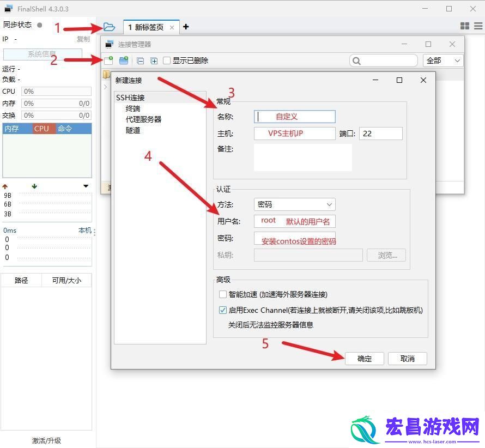Expand all entries in connection manager
Image resolution: width=485 pixels, height=448 pixels.
tap(154, 61)
